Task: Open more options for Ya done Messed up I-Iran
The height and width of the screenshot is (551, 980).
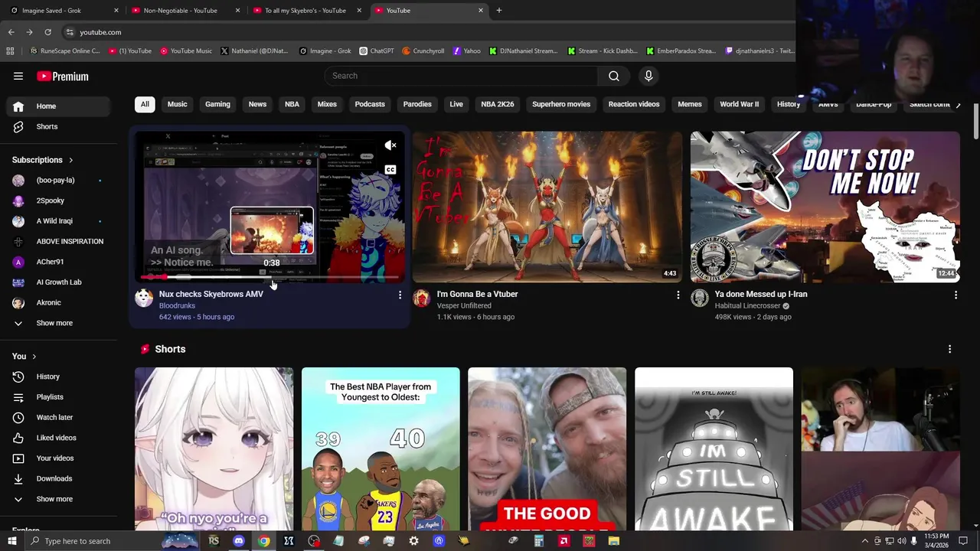Action: (x=955, y=295)
